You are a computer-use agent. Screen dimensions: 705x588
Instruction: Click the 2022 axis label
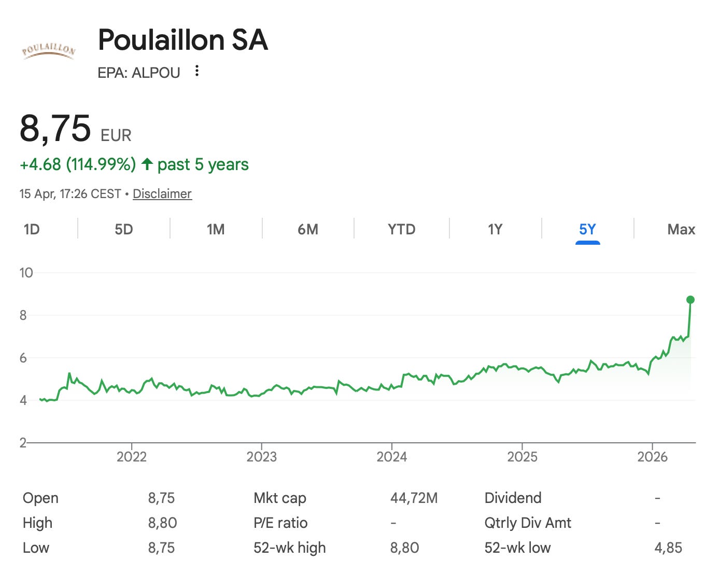[132, 457]
